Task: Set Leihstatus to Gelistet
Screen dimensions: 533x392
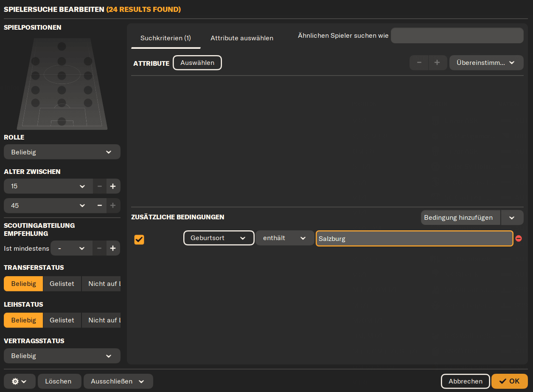Action: (x=62, y=320)
